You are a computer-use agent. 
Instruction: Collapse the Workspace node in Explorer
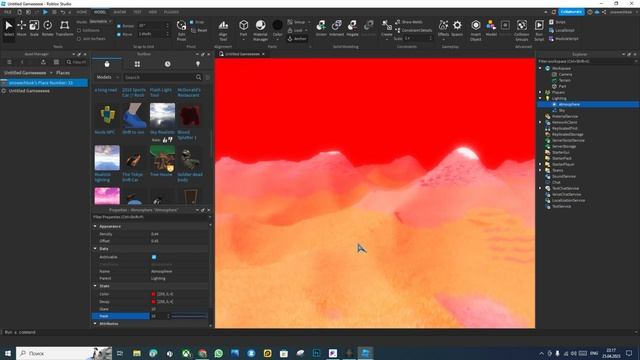click(540, 69)
